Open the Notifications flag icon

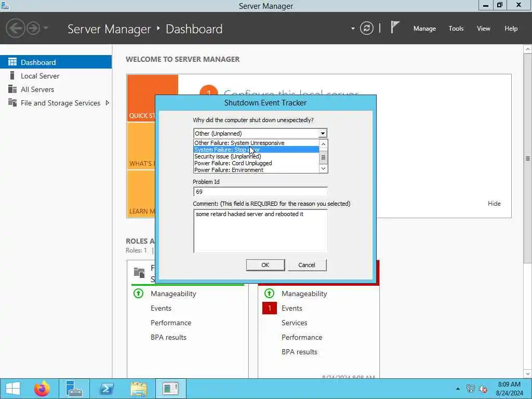click(x=395, y=28)
